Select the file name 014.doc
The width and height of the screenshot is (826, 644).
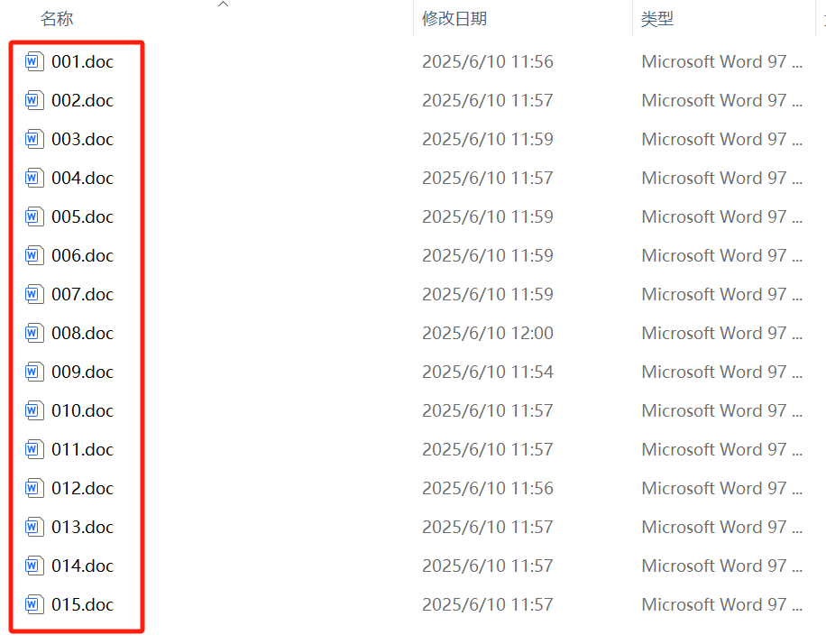83,566
